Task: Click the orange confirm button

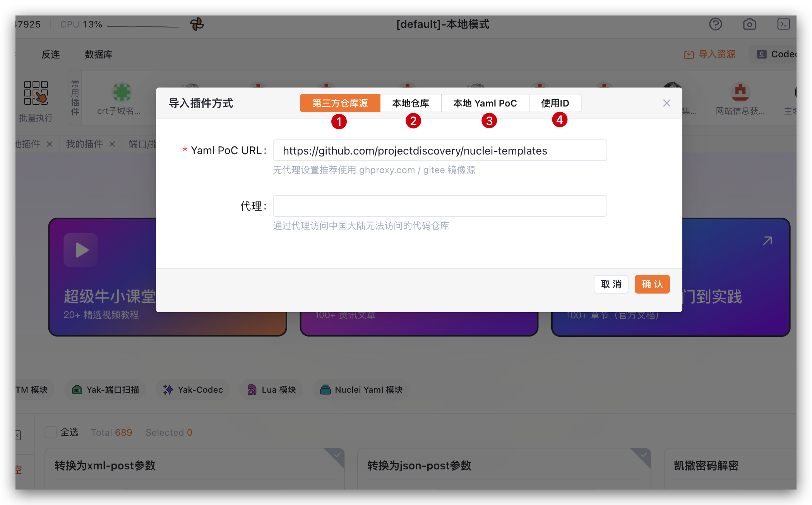Action: coord(652,284)
